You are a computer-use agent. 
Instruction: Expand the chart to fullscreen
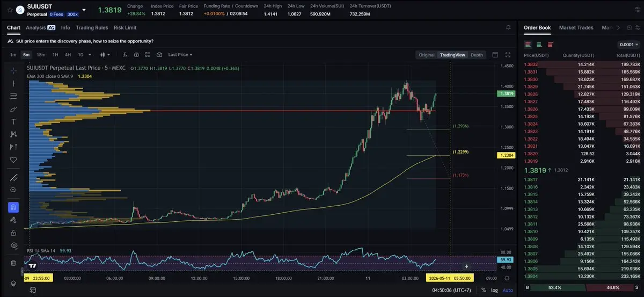point(508,55)
